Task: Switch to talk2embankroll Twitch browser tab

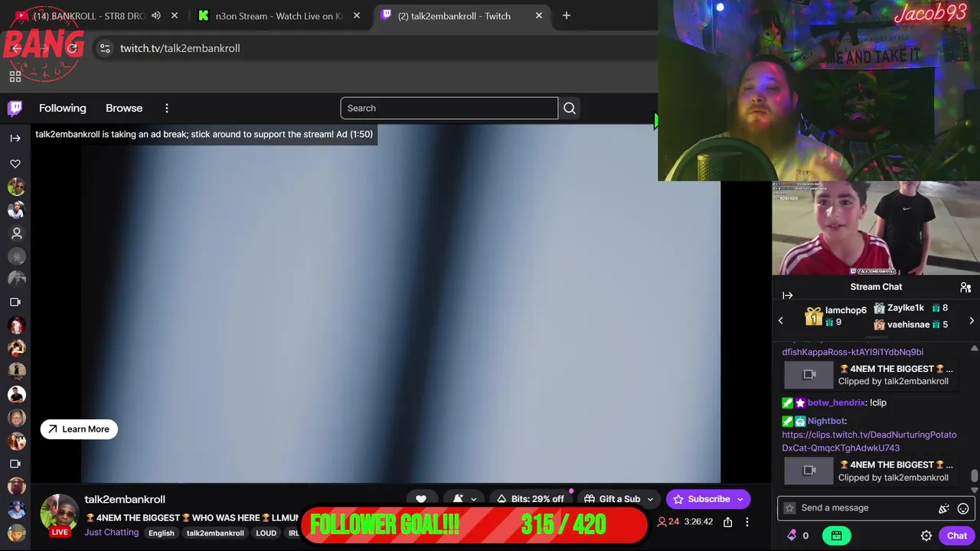Action: tap(462, 15)
